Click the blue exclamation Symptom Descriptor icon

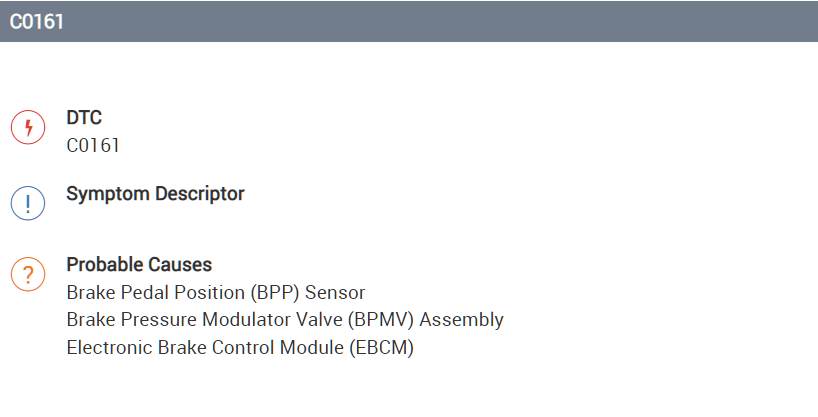click(x=28, y=202)
